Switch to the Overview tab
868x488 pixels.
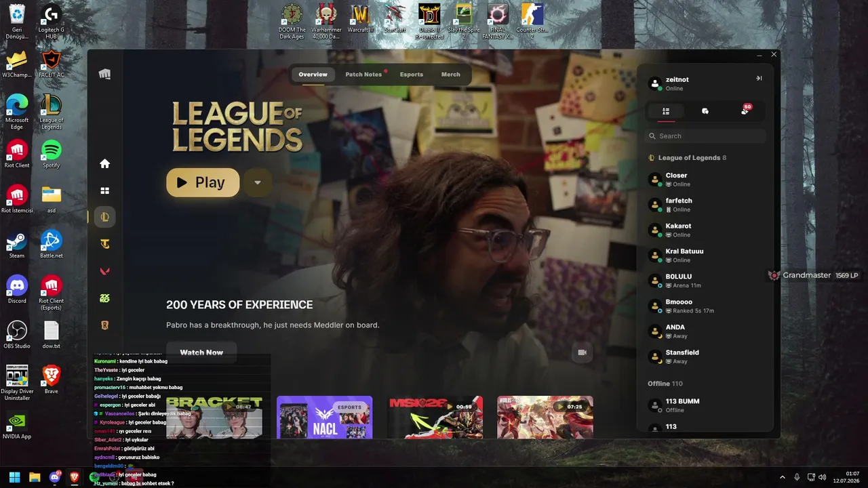(313, 75)
